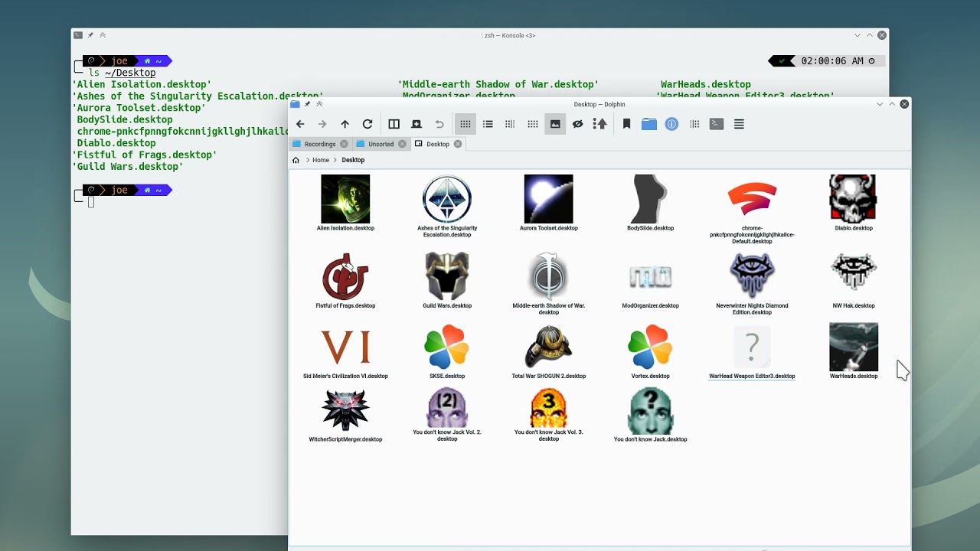Switch to details column view mode
This screenshot has height=551, width=980.
pyautogui.click(x=510, y=124)
